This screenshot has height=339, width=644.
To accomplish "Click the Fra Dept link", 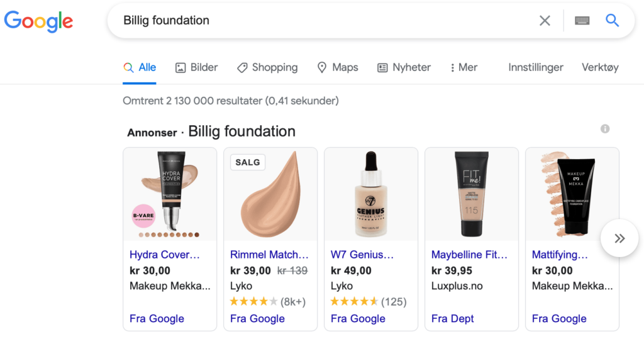I will (452, 318).
